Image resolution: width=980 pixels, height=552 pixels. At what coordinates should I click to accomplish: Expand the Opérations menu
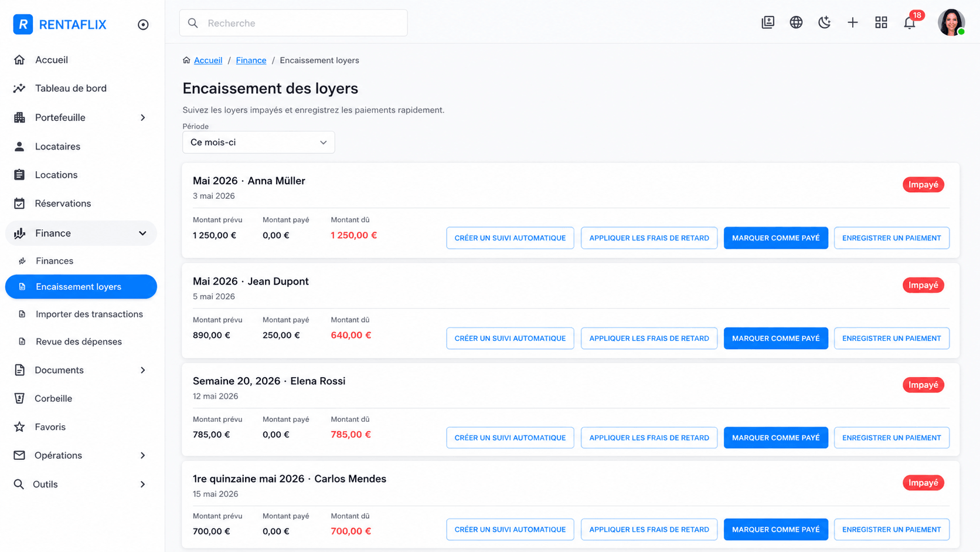tap(81, 455)
